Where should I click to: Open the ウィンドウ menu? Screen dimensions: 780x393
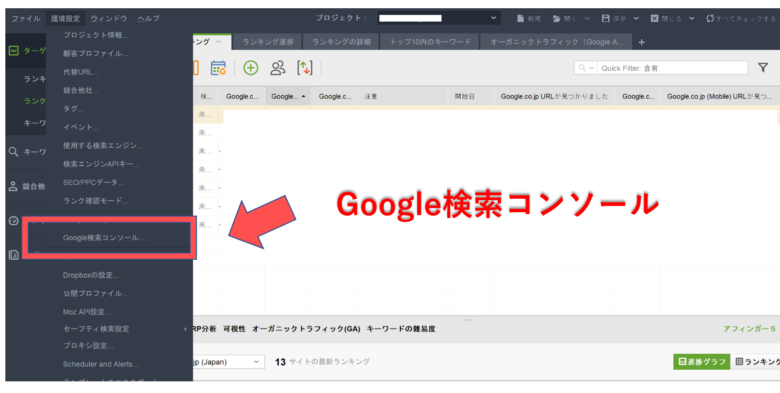(109, 18)
